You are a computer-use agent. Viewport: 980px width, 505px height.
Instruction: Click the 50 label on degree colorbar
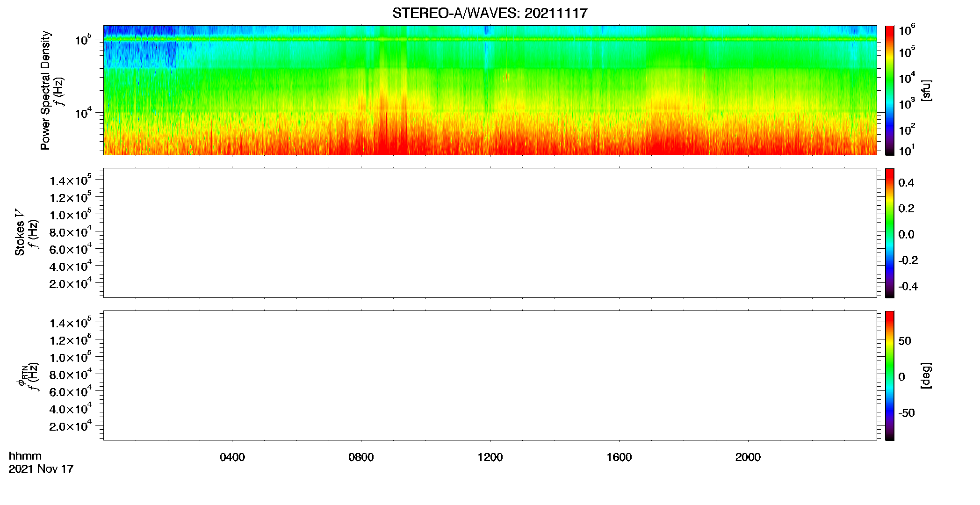pyautogui.click(x=905, y=341)
